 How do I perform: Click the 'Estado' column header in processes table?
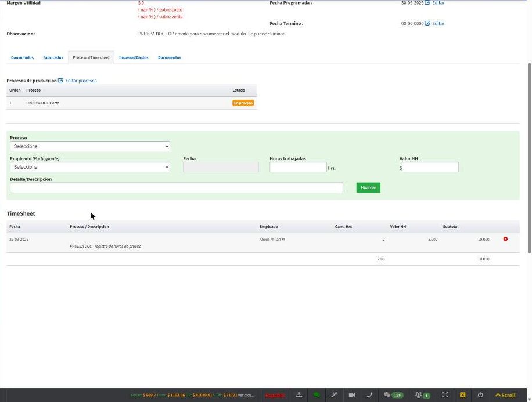(x=239, y=90)
